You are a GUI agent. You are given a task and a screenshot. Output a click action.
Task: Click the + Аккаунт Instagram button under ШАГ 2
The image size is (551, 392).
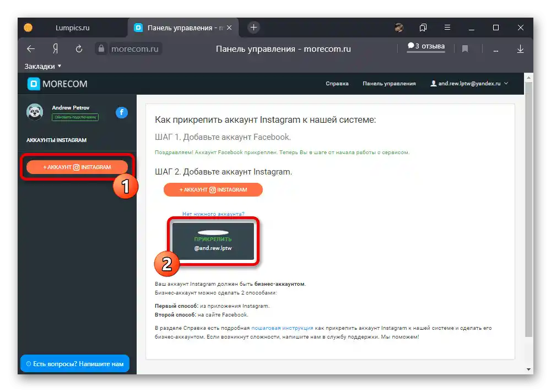pyautogui.click(x=213, y=190)
